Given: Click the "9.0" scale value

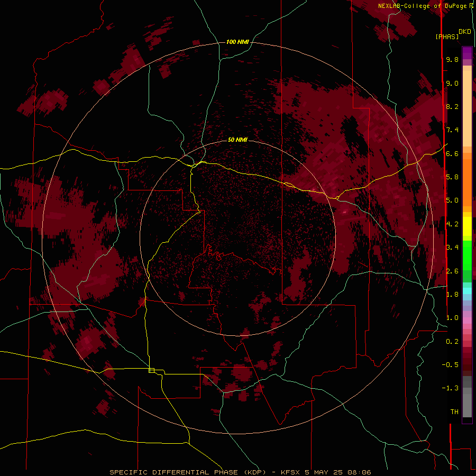Looking at the screenshot, I should point(452,83).
